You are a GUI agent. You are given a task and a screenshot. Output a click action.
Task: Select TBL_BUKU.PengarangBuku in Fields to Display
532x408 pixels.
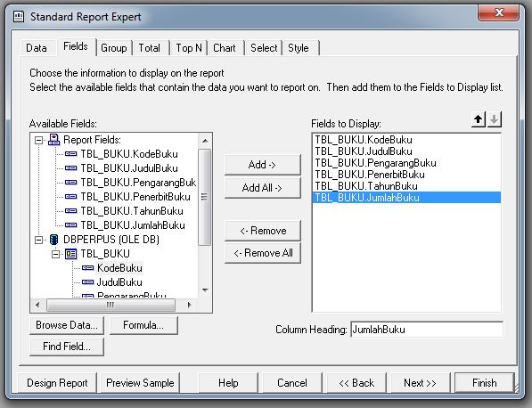406,163
